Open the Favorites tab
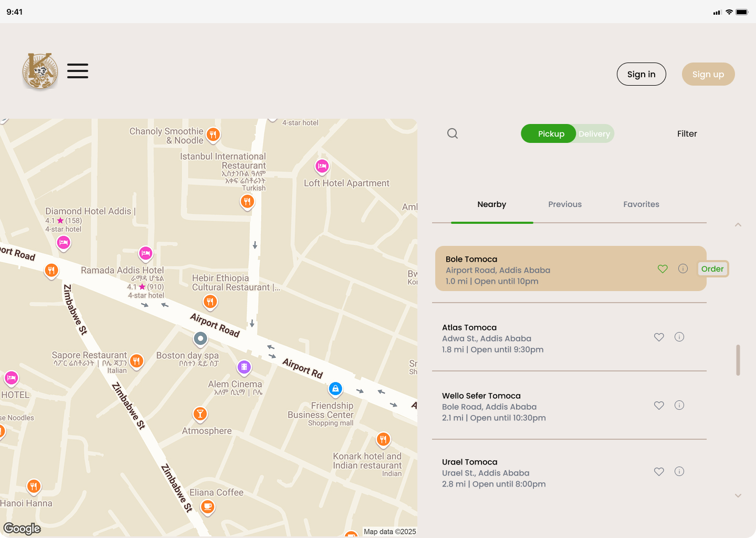Viewport: 756px width, 538px height. pos(641,204)
